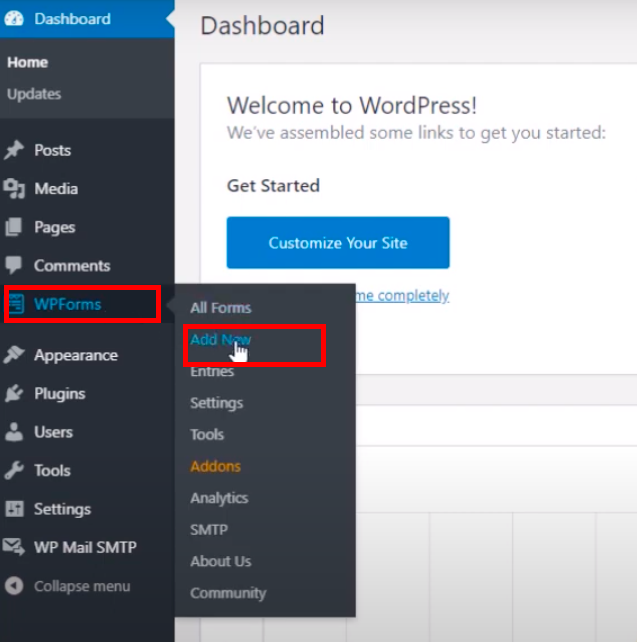Open the WP Mail SMTP label
Screen dimensions: 637x642
coord(85,547)
